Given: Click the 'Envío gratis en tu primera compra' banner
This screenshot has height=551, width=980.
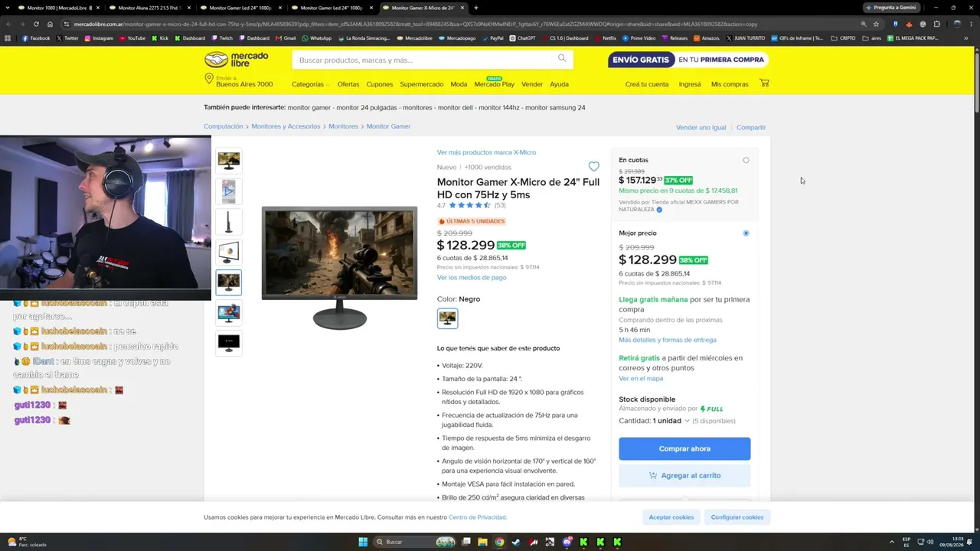Looking at the screenshot, I should pos(688,60).
